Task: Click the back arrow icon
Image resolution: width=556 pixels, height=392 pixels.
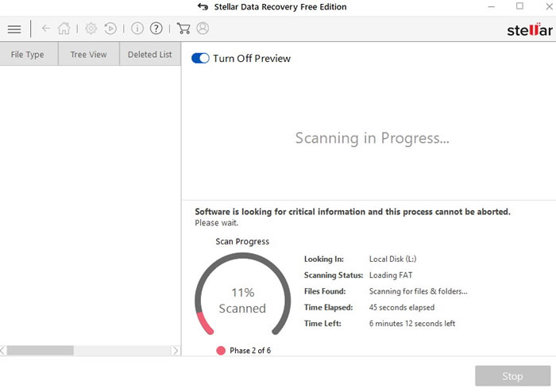Action: point(45,29)
